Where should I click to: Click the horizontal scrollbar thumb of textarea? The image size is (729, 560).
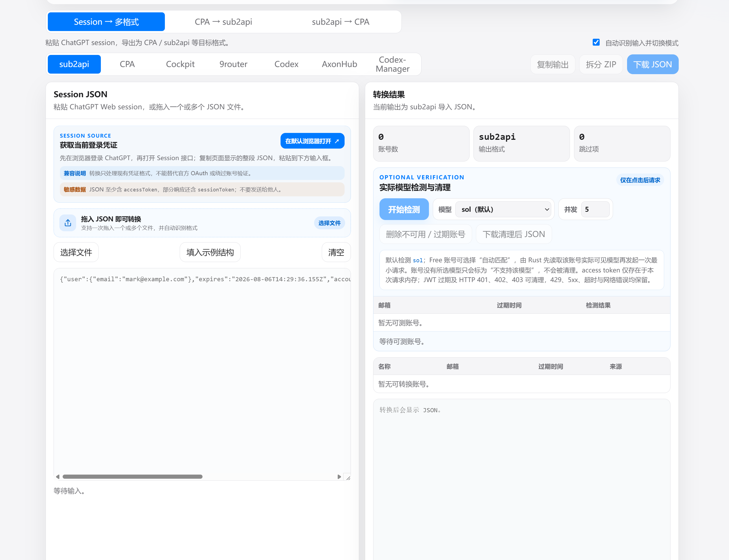point(132,477)
